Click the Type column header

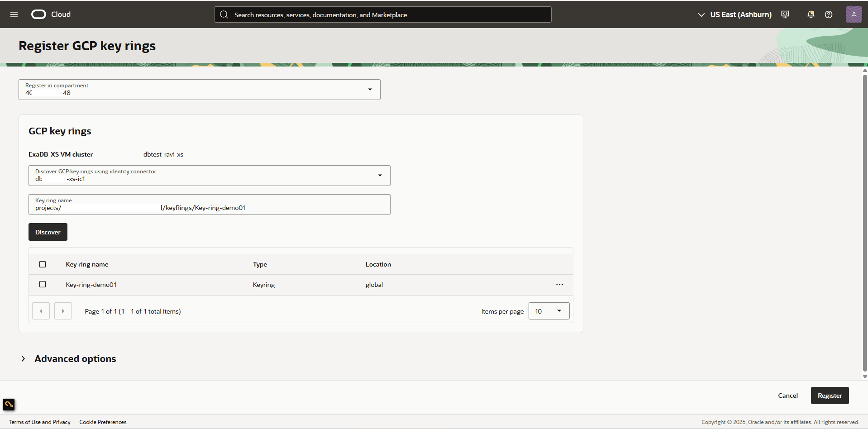(x=260, y=264)
